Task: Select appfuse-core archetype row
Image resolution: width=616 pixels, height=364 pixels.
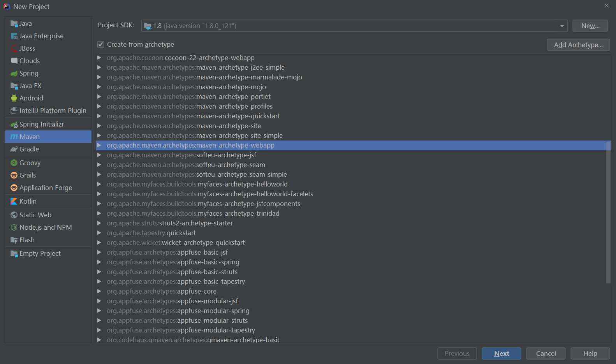Action: 354,291
